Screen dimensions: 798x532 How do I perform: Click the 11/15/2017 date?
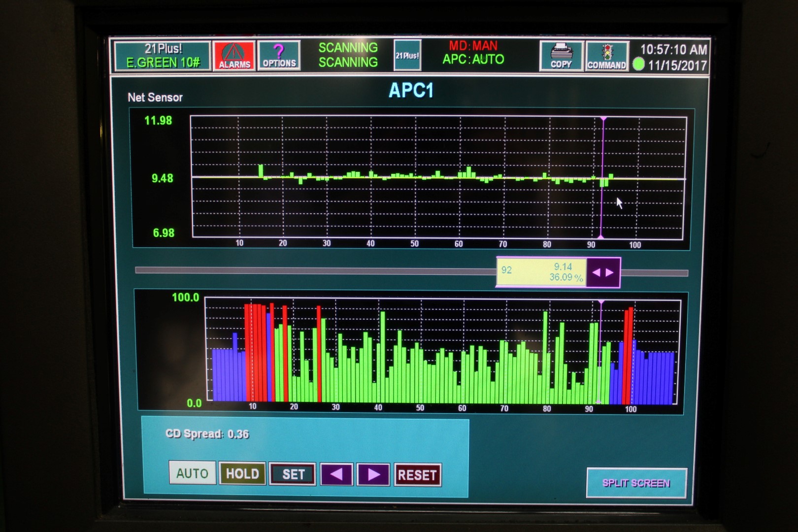pyautogui.click(x=677, y=66)
